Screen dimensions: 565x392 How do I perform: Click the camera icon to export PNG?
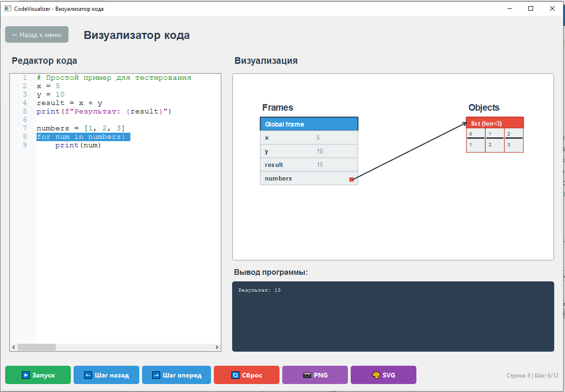(x=307, y=375)
